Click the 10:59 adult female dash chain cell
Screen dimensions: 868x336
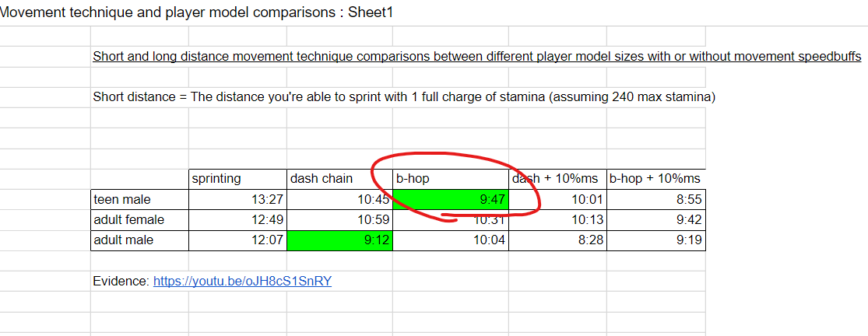(x=339, y=220)
